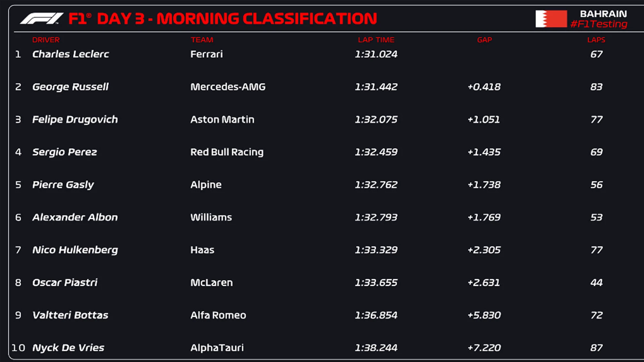Click Alexander Albon's gap +1.769
Image resolution: width=644 pixels, height=362 pixels.
pyautogui.click(x=484, y=218)
